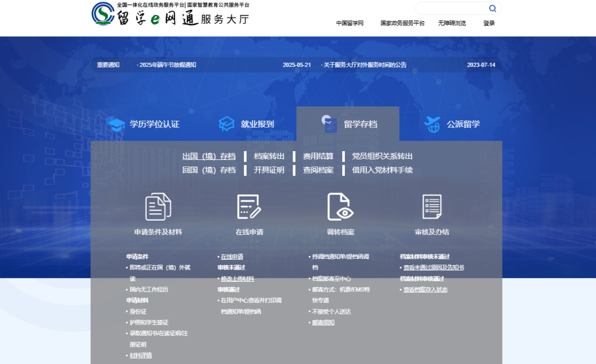Click the 审核未通过 heading
The image size is (596, 364).
(231, 268)
